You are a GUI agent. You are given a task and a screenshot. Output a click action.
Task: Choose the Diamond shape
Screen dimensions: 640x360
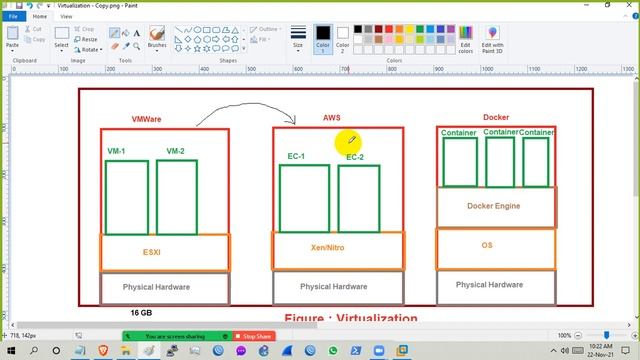coord(187,39)
